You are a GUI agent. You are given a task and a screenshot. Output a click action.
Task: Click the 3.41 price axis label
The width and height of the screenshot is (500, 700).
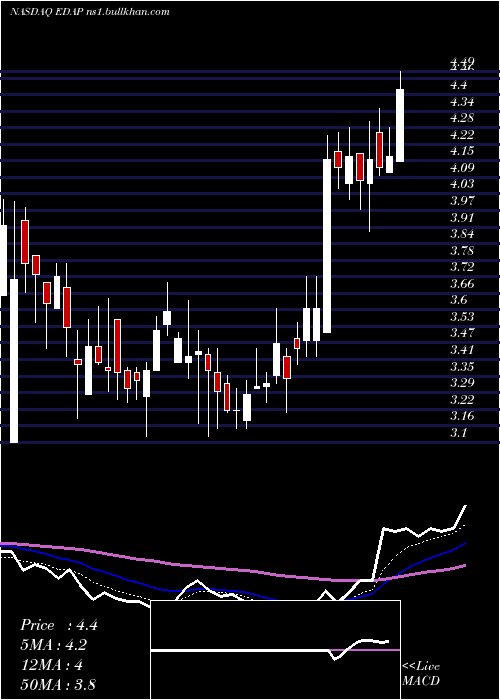pos(462,349)
